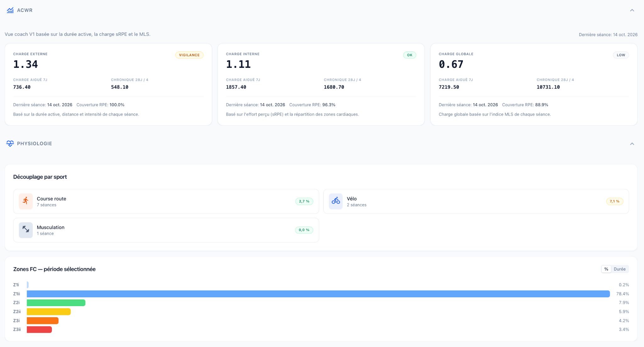Select the Course route running icon

26,201
